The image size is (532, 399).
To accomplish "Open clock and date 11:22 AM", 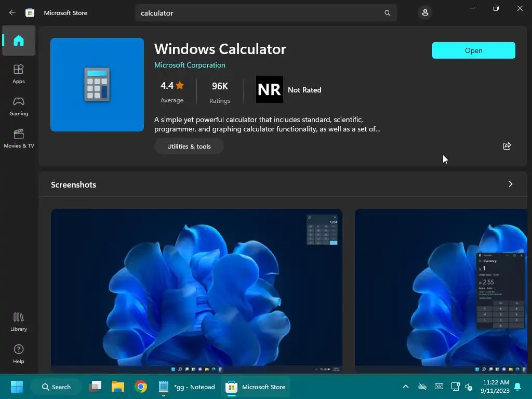I will (495, 387).
